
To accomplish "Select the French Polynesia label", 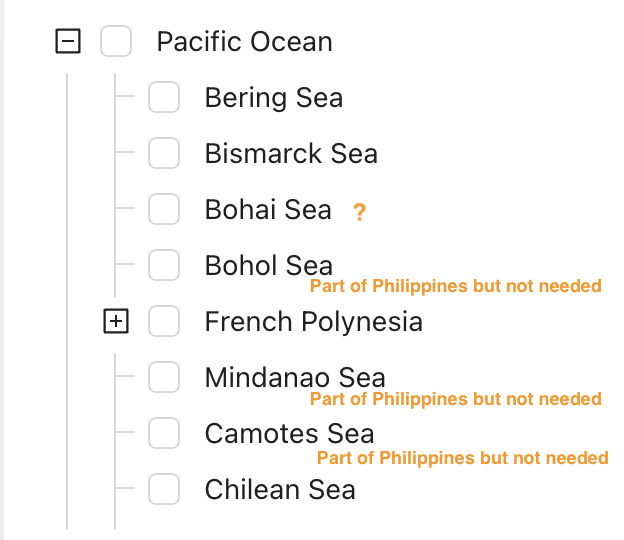I will coord(313,322).
